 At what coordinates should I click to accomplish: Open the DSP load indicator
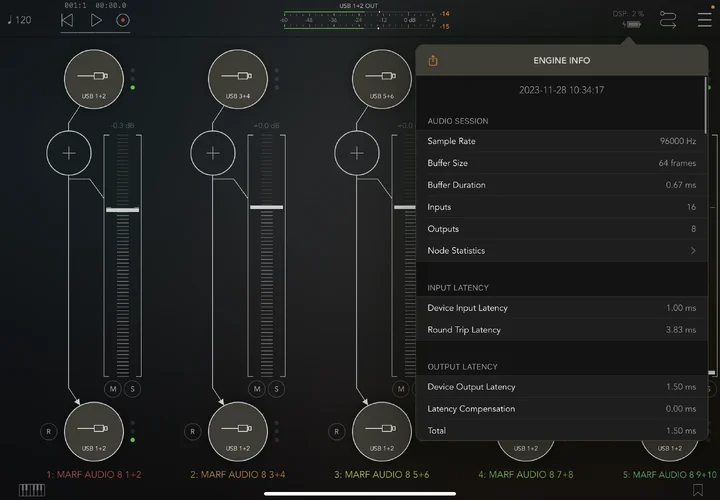pos(630,18)
